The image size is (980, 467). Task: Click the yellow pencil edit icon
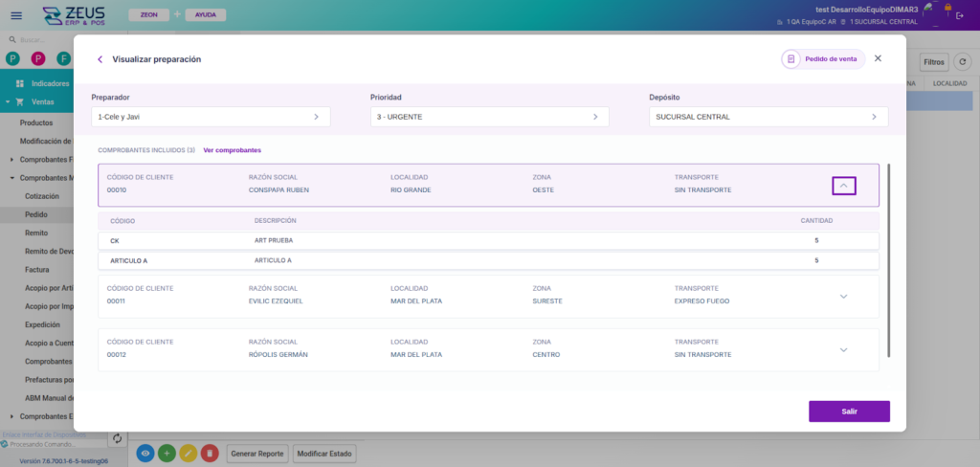189,453
